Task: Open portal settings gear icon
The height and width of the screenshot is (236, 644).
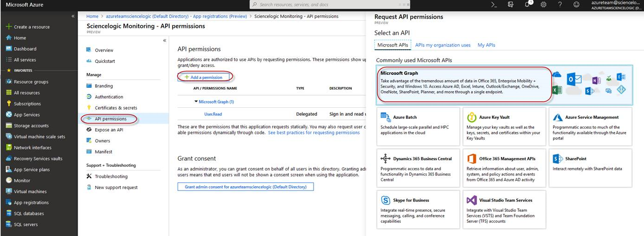Action: [544, 5]
